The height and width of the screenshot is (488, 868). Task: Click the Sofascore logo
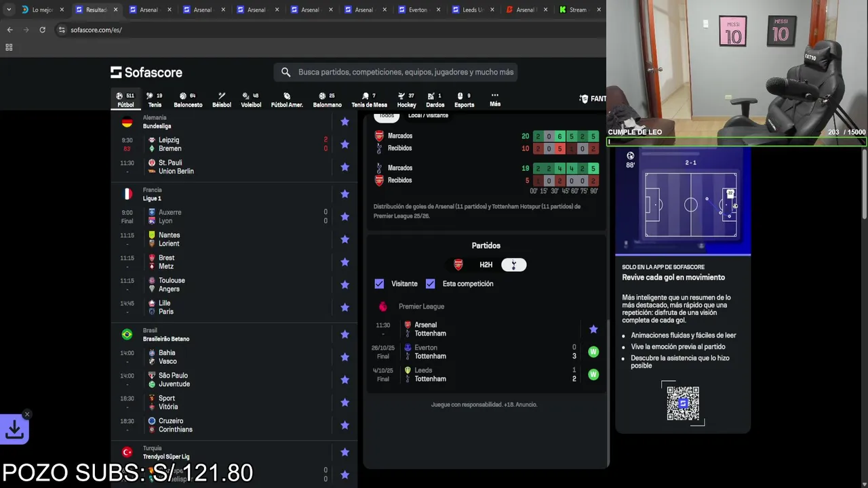pyautogui.click(x=146, y=72)
